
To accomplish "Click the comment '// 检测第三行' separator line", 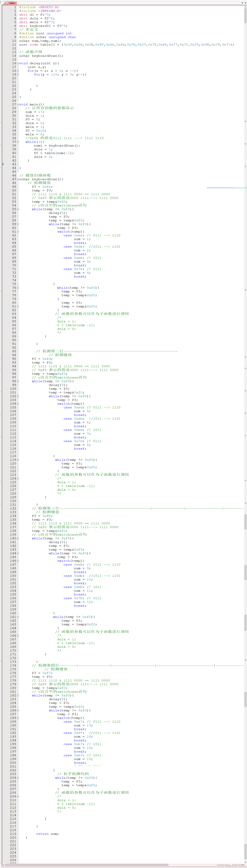I will (x=138, y=508).
